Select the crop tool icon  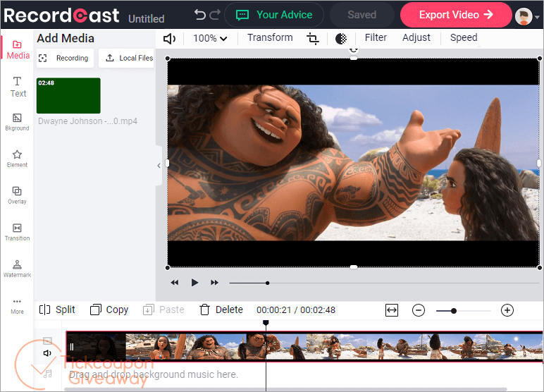coord(313,39)
